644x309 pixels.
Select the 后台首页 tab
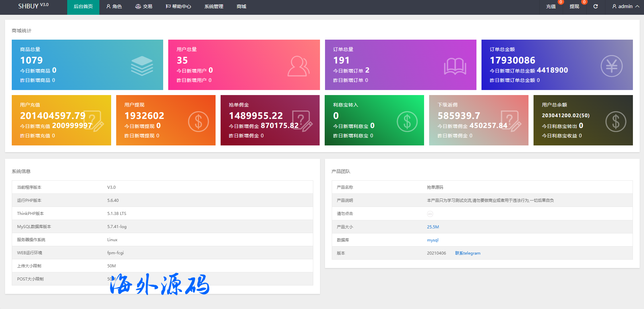(x=83, y=6)
